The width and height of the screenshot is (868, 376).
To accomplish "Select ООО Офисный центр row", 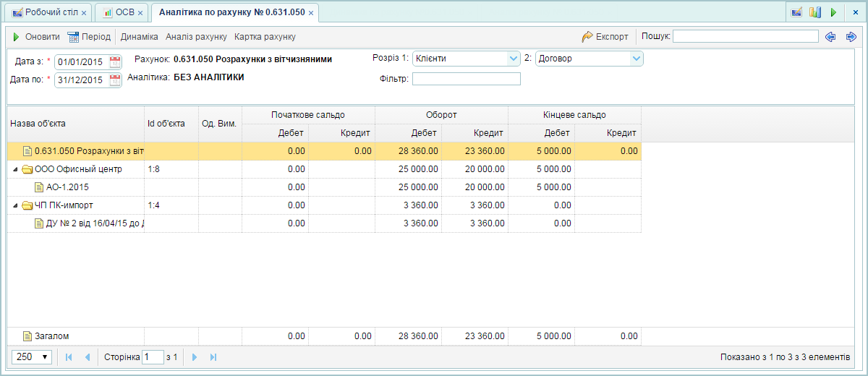I will 324,169.
